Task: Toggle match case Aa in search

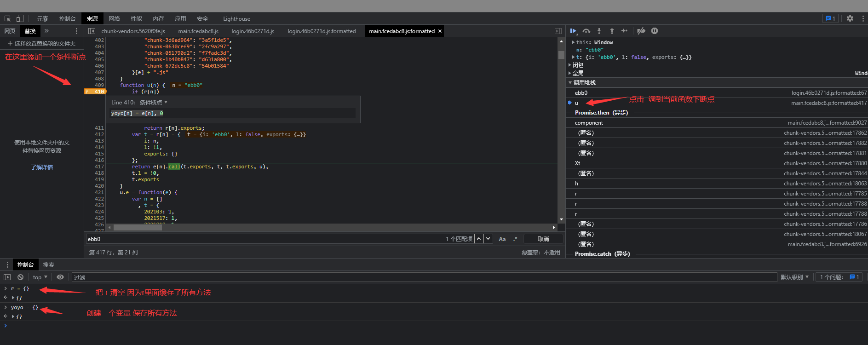Action: pos(502,239)
